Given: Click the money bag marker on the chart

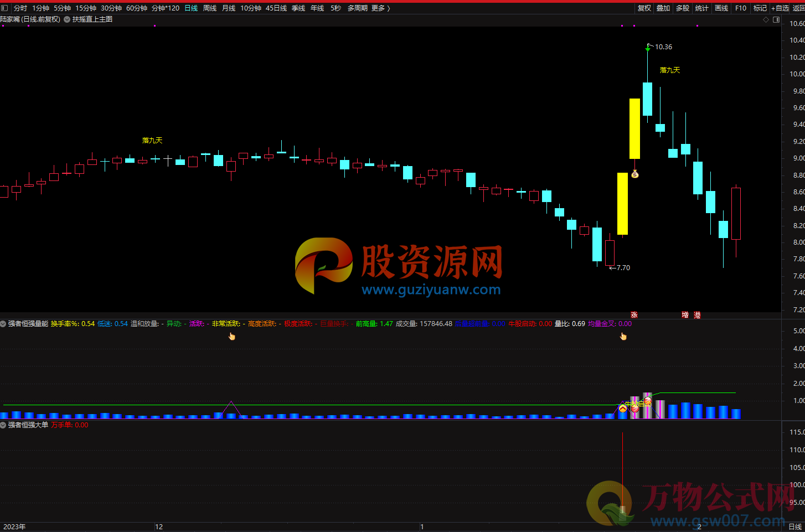Looking at the screenshot, I should coord(635,174).
